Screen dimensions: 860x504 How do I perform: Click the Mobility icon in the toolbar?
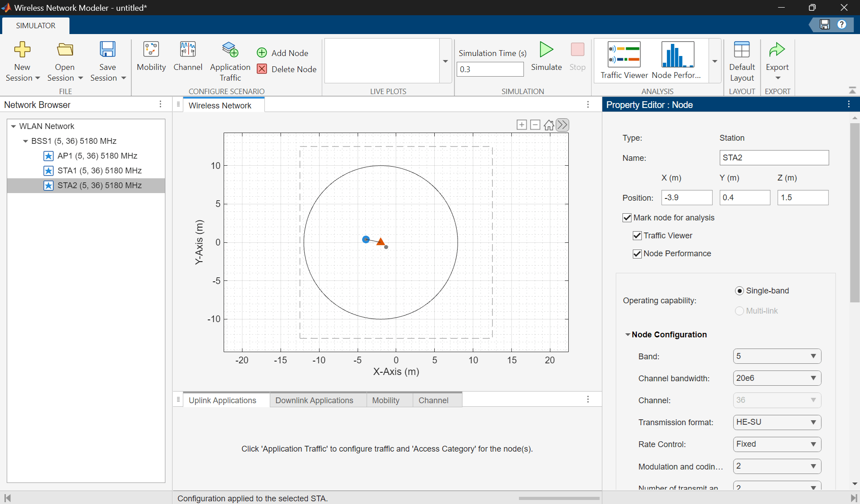(x=151, y=56)
